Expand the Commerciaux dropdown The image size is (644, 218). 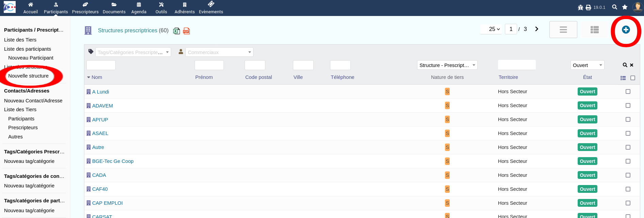tap(219, 52)
